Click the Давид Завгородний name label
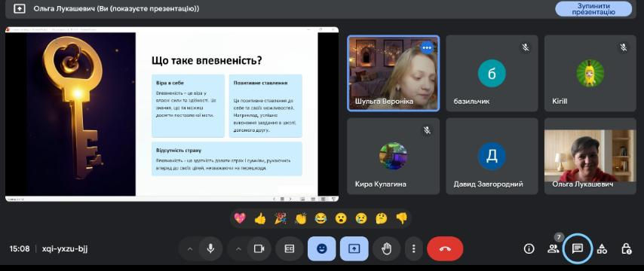Viewport: 644px width, 271px height. (488, 184)
